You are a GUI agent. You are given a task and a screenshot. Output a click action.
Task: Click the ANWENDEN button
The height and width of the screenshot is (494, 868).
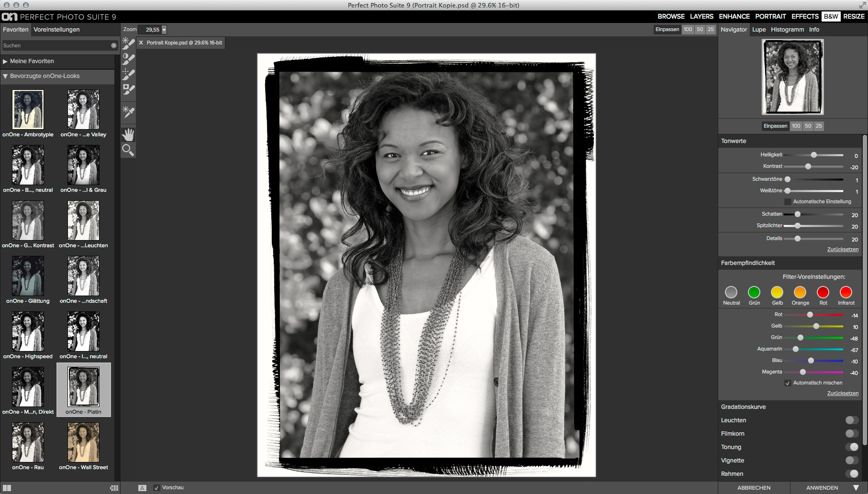pyautogui.click(x=822, y=488)
